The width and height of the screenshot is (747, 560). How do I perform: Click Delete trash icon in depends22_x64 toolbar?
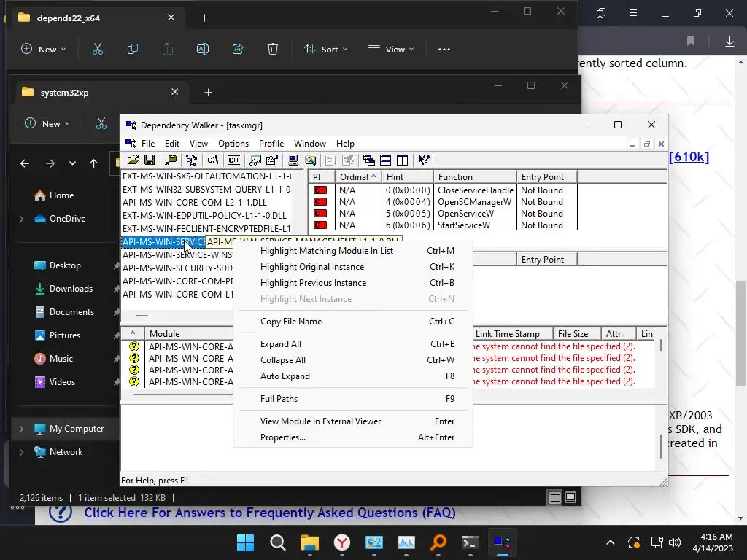(x=273, y=49)
